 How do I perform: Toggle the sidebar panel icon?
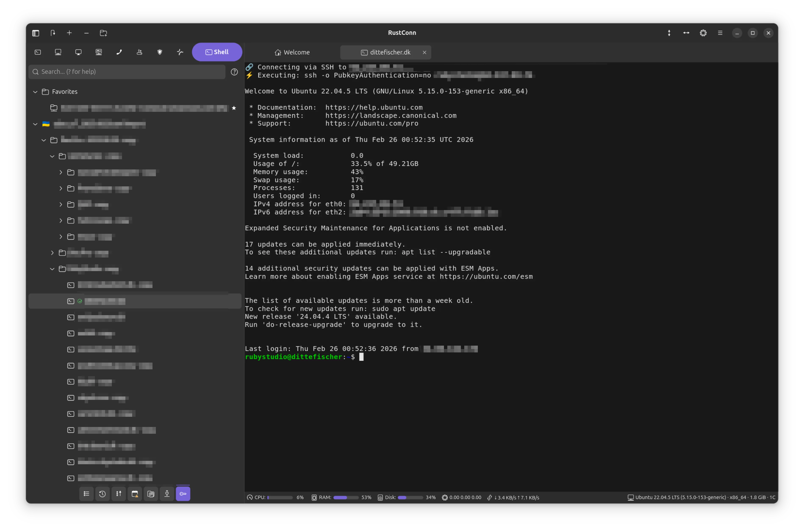click(x=36, y=33)
